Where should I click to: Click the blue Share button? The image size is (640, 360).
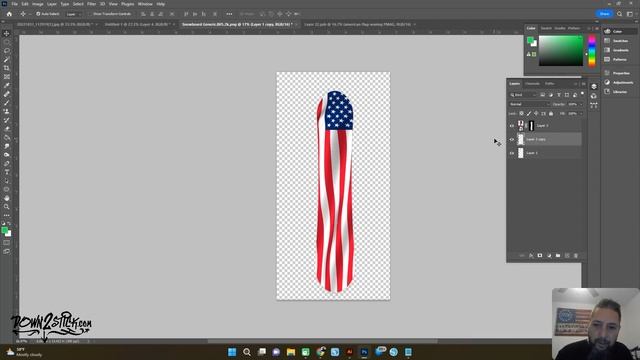pos(604,14)
